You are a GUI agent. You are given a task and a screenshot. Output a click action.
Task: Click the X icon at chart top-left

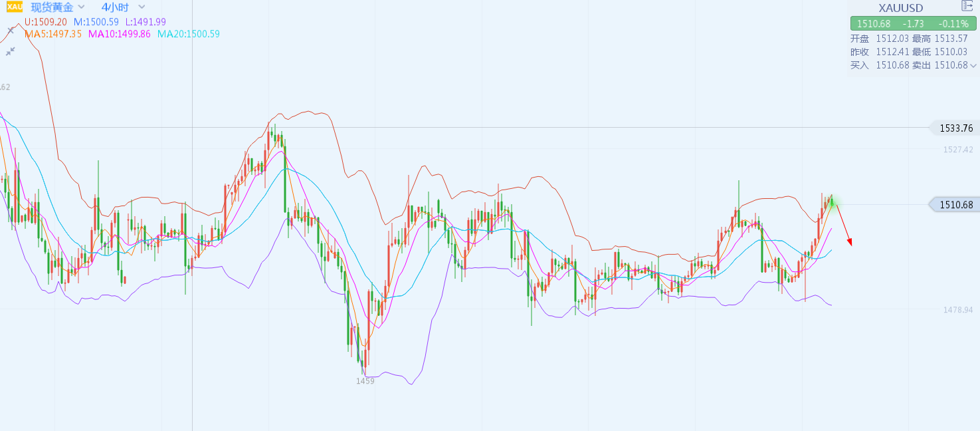click(11, 30)
